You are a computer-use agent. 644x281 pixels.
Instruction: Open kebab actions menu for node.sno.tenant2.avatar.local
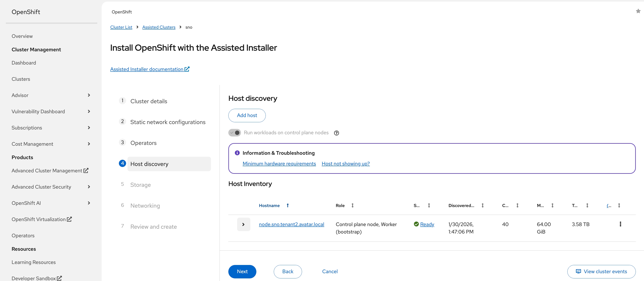[x=620, y=224]
